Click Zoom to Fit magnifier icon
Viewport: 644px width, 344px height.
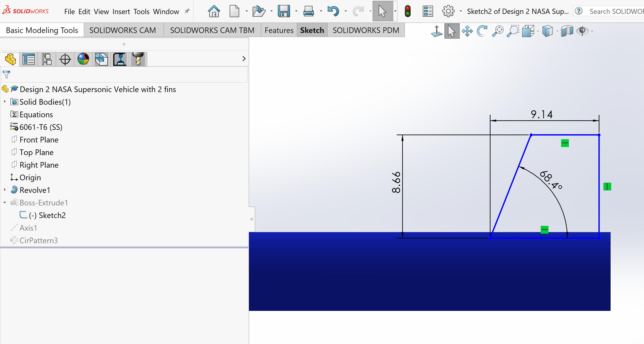coord(497,31)
